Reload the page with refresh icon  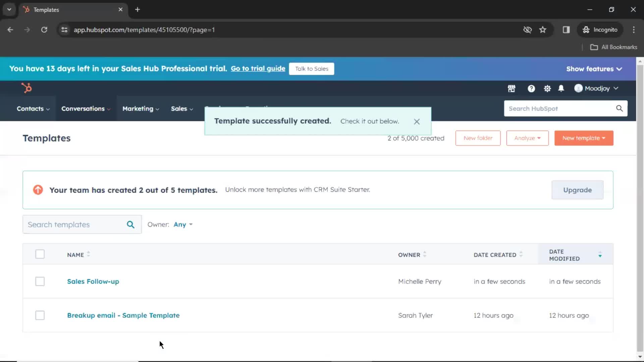coord(44,30)
